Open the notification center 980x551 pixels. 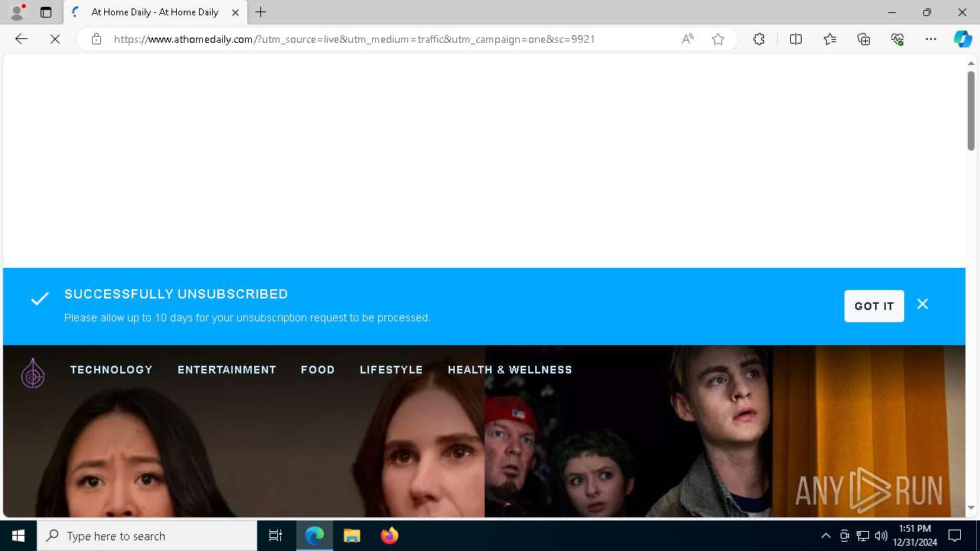[x=955, y=536]
